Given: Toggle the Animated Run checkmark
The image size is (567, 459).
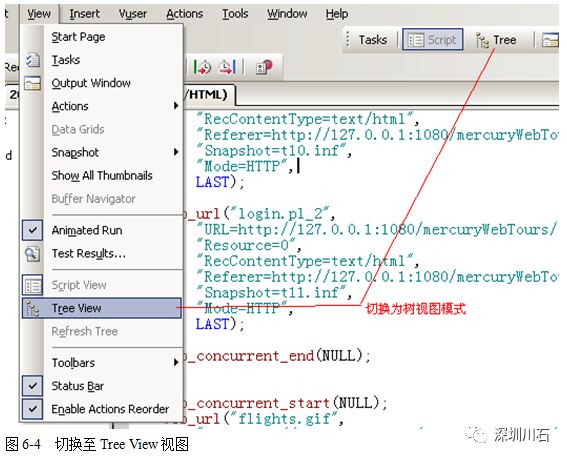Looking at the screenshot, I should pos(33,230).
